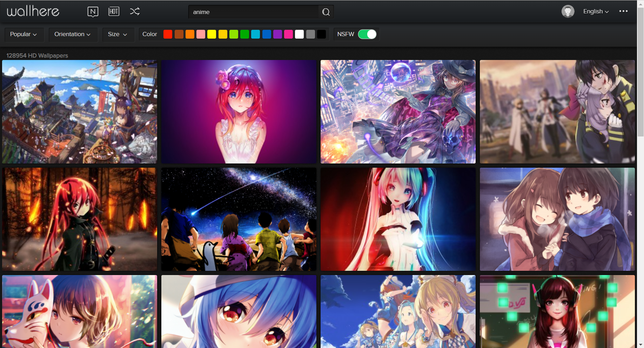This screenshot has width=644, height=348.
Task: Filter by yellow color swatch
Action: (x=212, y=34)
